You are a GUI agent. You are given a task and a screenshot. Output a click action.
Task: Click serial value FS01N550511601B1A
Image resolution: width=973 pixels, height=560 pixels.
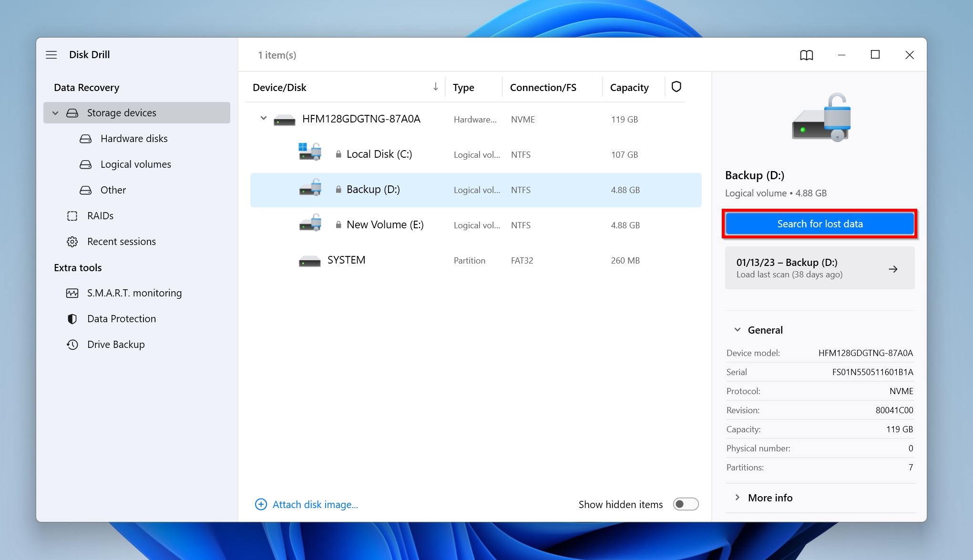(872, 372)
